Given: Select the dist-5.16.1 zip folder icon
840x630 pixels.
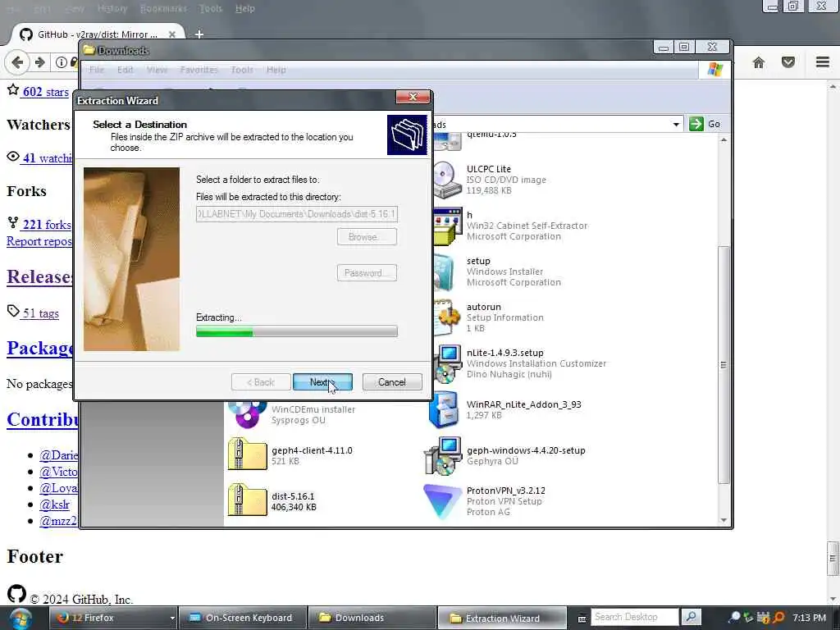Looking at the screenshot, I should (247, 500).
